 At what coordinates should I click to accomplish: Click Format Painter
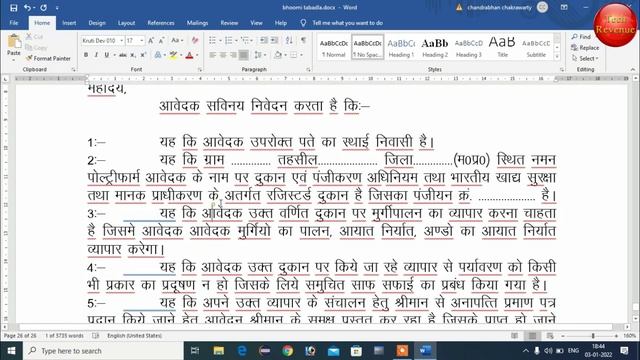(x=48, y=58)
